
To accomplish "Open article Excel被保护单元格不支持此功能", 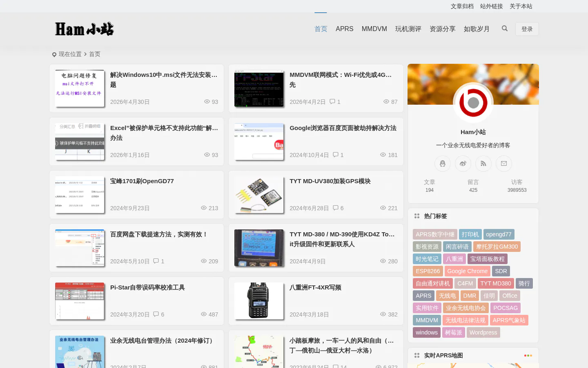I will [164, 133].
